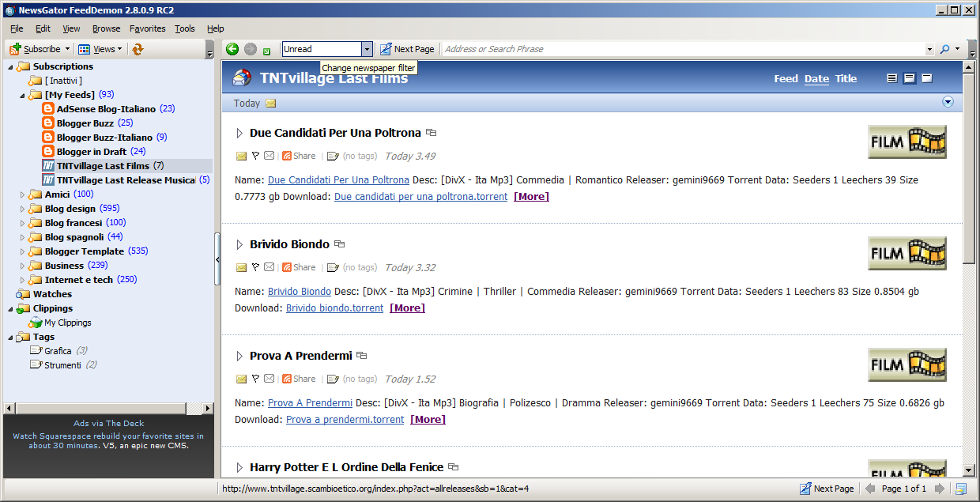980x502 pixels.
Task: Collapse the Today group with round arrow
Action: (948, 102)
